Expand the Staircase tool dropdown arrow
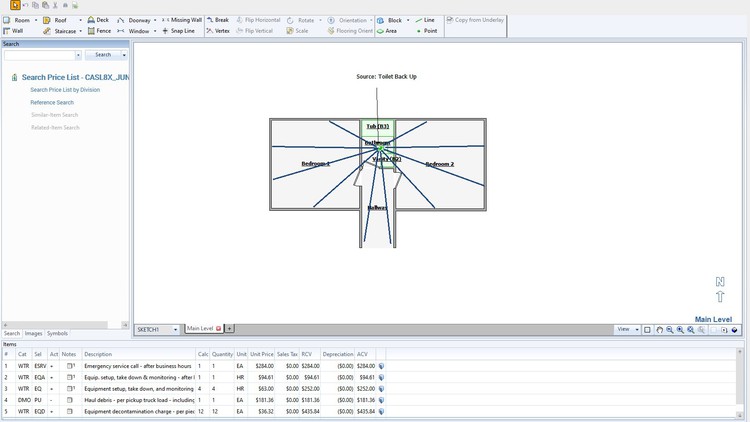The width and height of the screenshot is (750, 422). pos(81,31)
